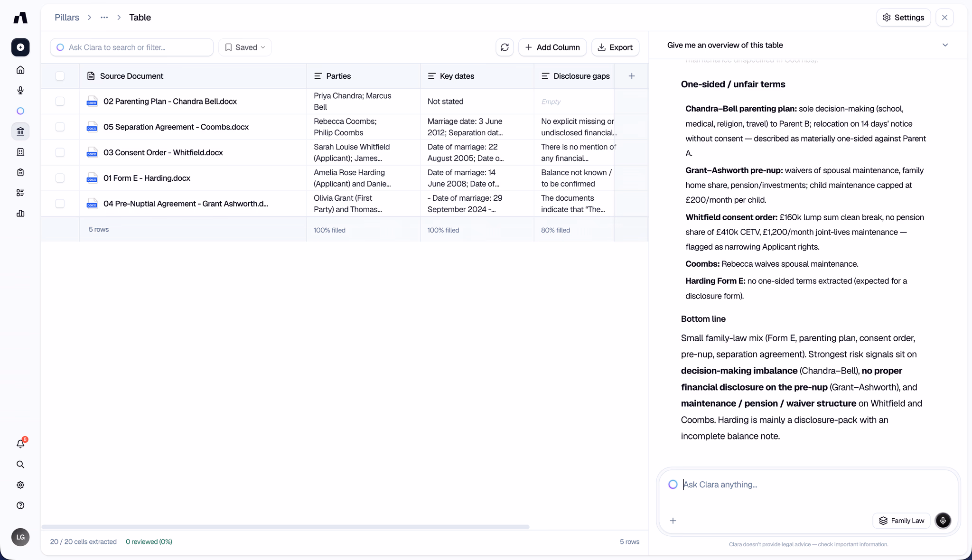This screenshot has width=972, height=560.
Task: Tick checkbox for 01 Form E row
Action: pos(60,178)
